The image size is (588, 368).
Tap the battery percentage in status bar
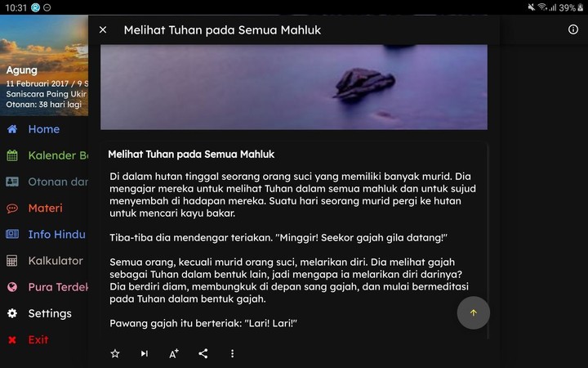(x=567, y=7)
